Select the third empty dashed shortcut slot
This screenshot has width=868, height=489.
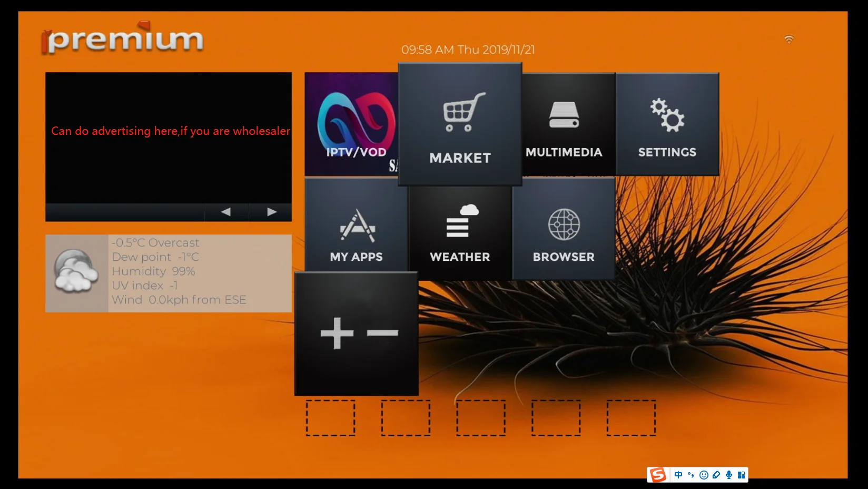click(481, 418)
